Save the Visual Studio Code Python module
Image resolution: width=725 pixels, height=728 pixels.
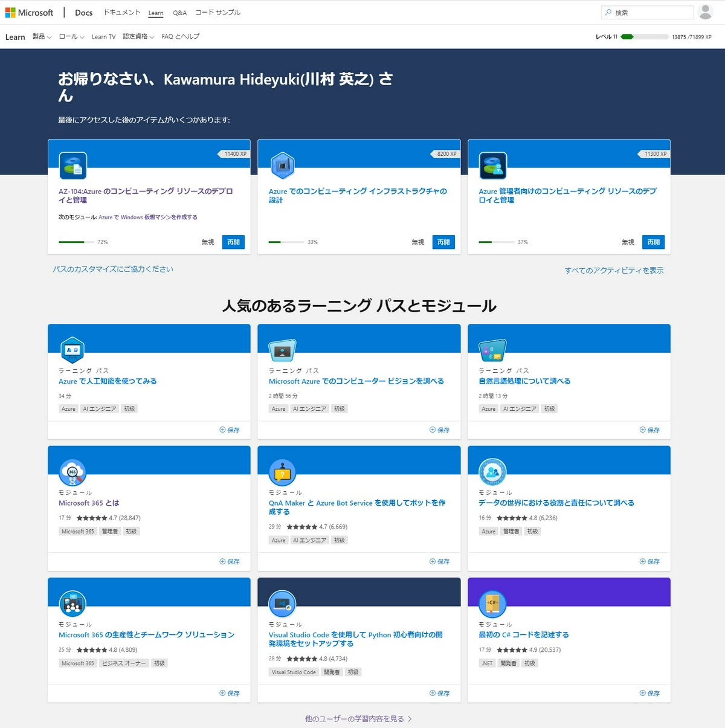[440, 694]
